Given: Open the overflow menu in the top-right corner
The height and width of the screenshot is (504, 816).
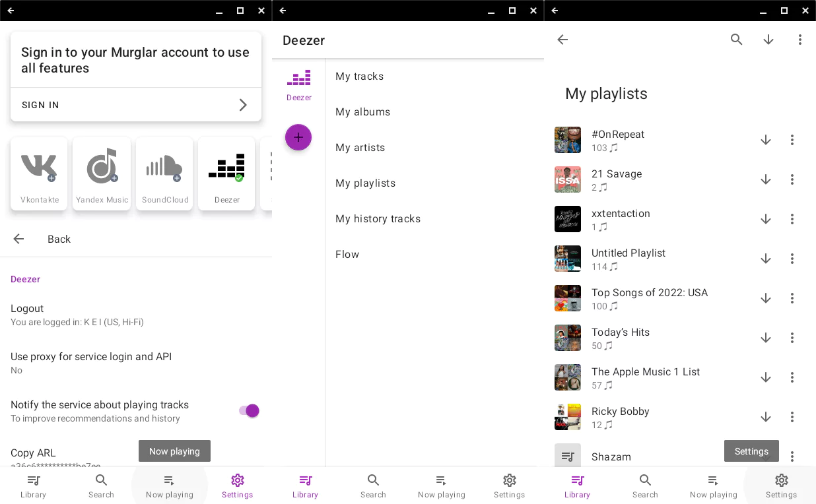Looking at the screenshot, I should click(x=800, y=40).
